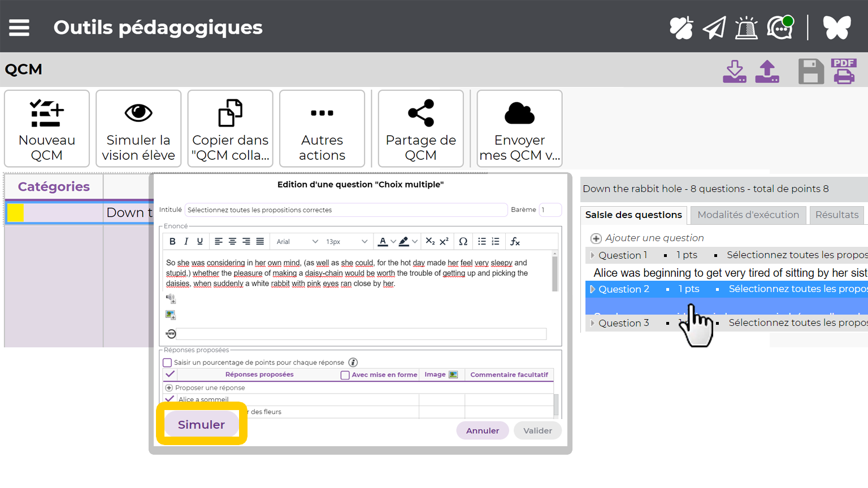868x488 pixels.
Task: Click the 'Nouveau QCM' button
Action: tap(47, 129)
